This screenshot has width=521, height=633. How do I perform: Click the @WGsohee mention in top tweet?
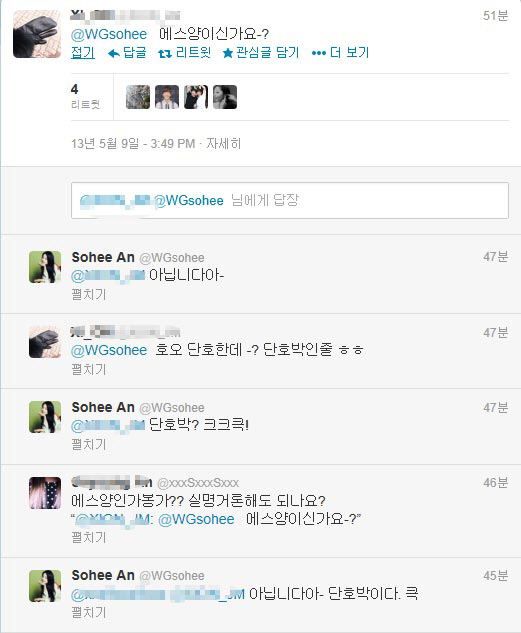[x=109, y=34]
